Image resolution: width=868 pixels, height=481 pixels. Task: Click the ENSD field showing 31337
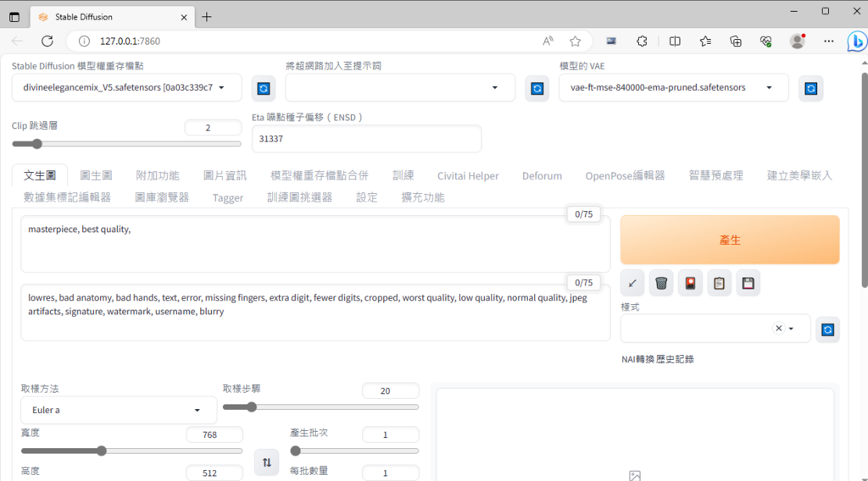(x=366, y=139)
